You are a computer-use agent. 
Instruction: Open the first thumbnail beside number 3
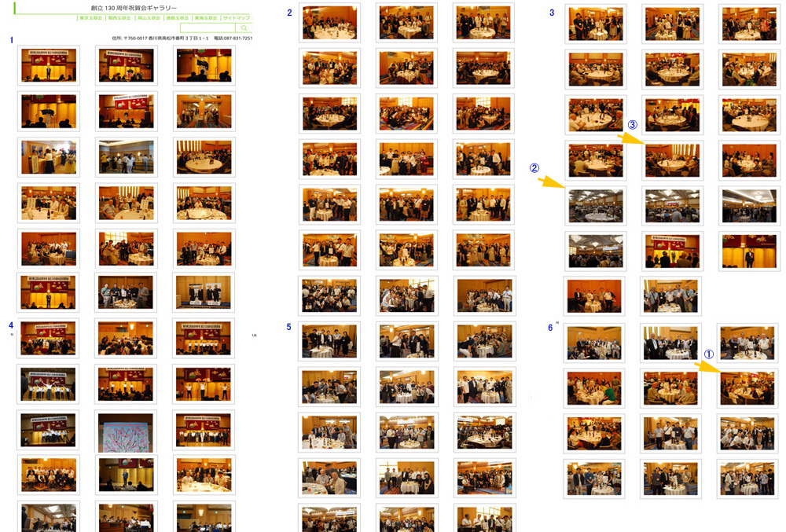[595, 24]
